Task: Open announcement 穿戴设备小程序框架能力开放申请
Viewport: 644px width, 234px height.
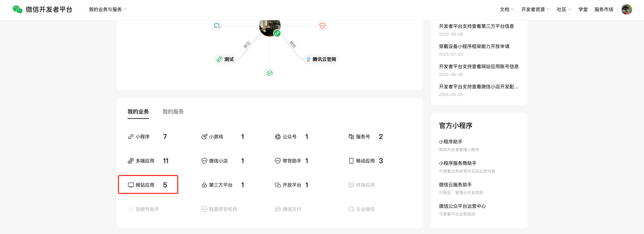Action: (474, 46)
